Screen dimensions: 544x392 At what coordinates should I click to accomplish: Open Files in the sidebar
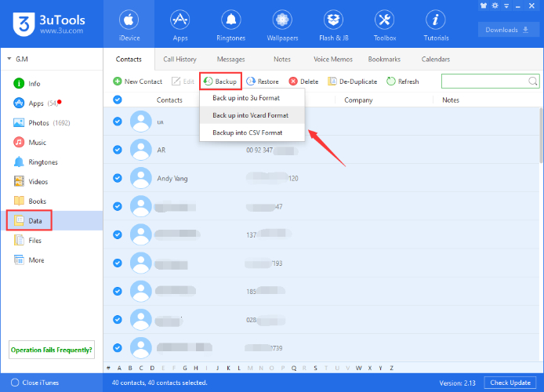point(27,241)
